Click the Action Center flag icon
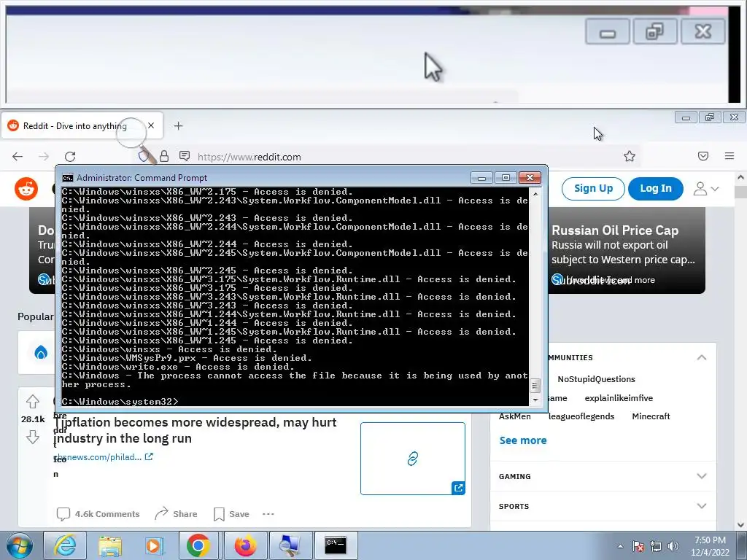The width and height of the screenshot is (747, 560). point(638,547)
